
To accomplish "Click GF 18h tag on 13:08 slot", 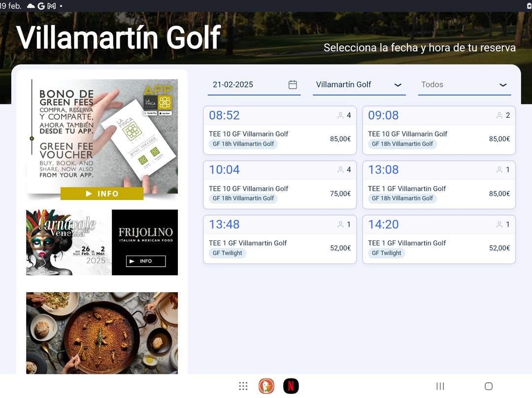I will [x=402, y=198].
